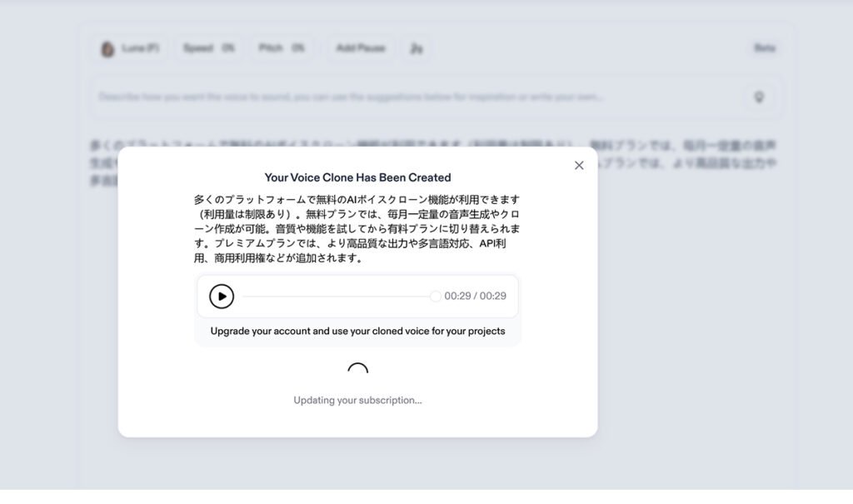Click the Beta badge label
Screen dimensions: 853x504
(764, 47)
